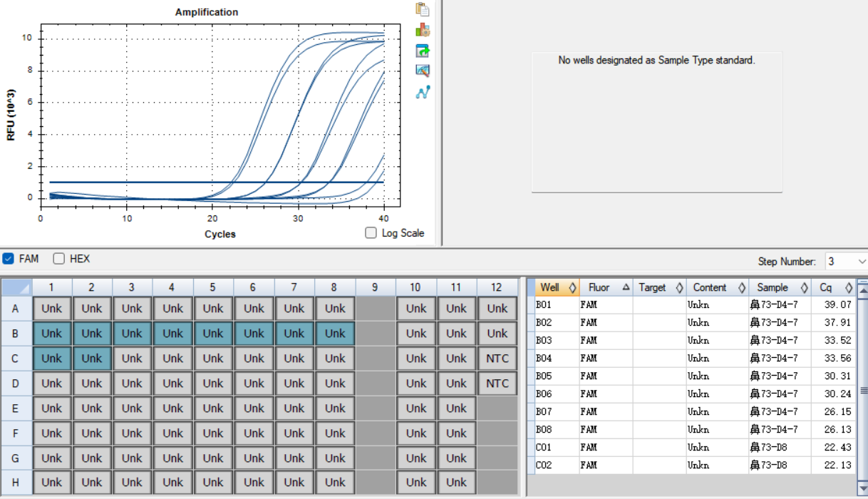
Task: Click the Cq value 22.43
Action: (837, 447)
